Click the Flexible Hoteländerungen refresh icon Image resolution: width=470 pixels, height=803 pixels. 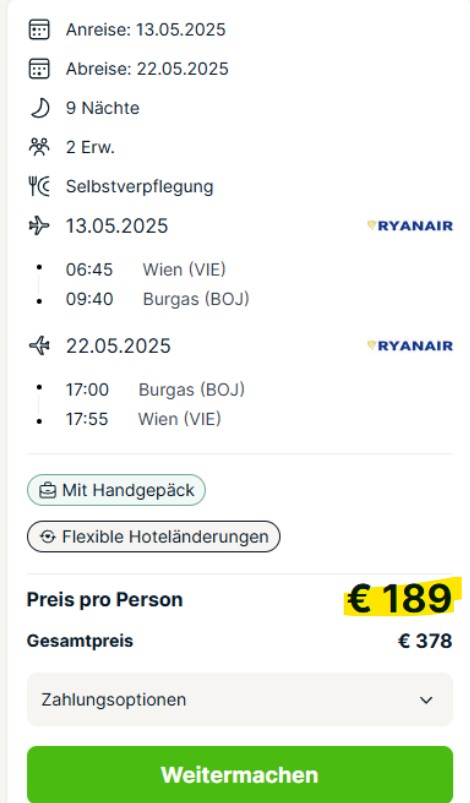coord(48,537)
